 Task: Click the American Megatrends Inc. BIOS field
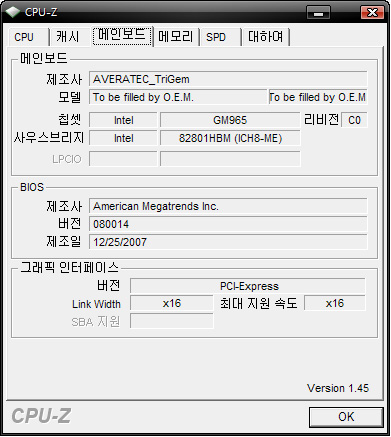click(x=228, y=206)
